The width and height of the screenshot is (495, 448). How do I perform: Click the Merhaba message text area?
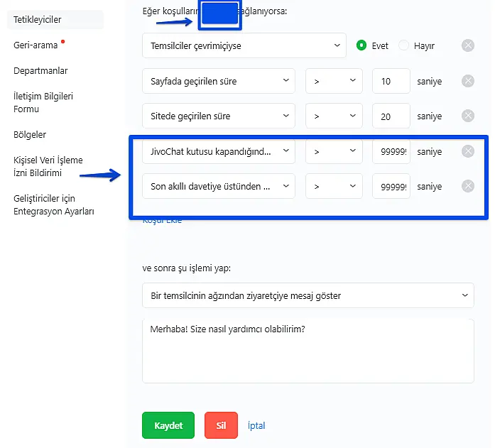(308, 350)
